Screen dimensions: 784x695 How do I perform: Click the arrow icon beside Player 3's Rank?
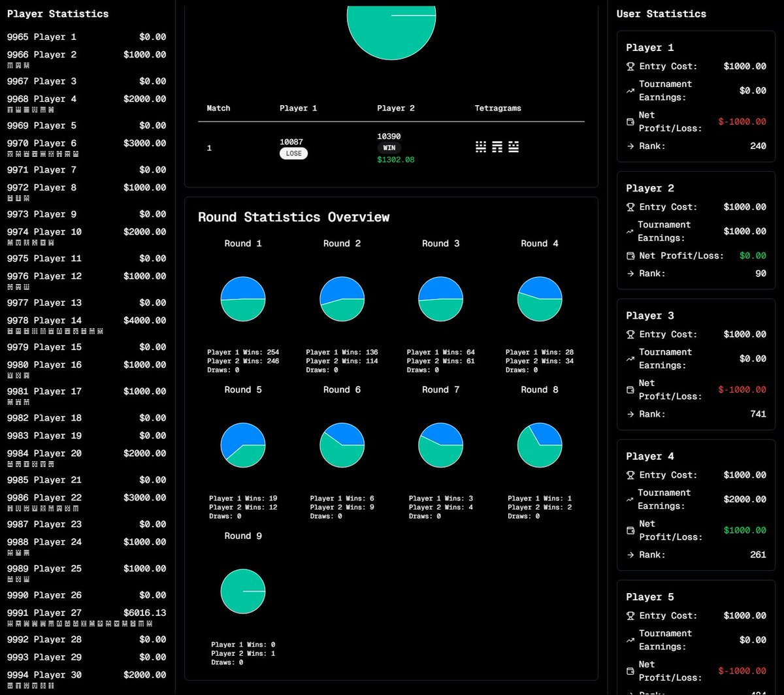pos(630,414)
